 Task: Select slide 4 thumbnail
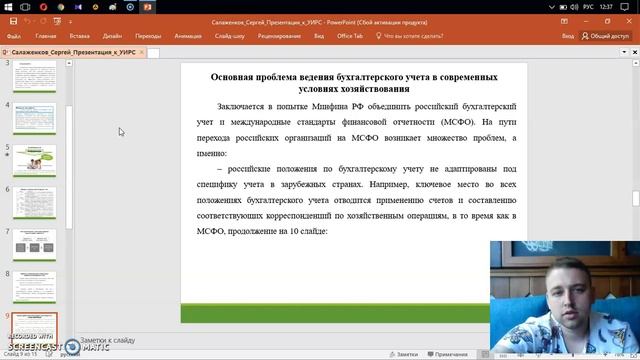pyautogui.click(x=34, y=118)
